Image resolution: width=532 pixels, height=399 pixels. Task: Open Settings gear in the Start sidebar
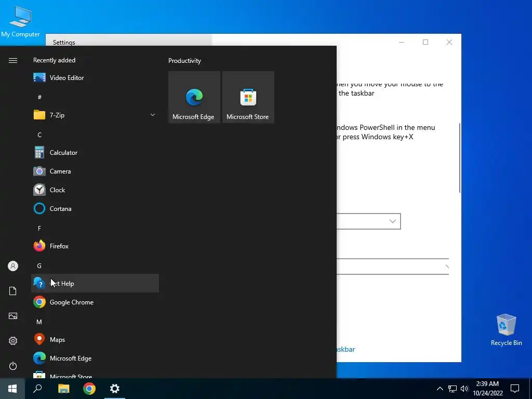[x=13, y=341]
